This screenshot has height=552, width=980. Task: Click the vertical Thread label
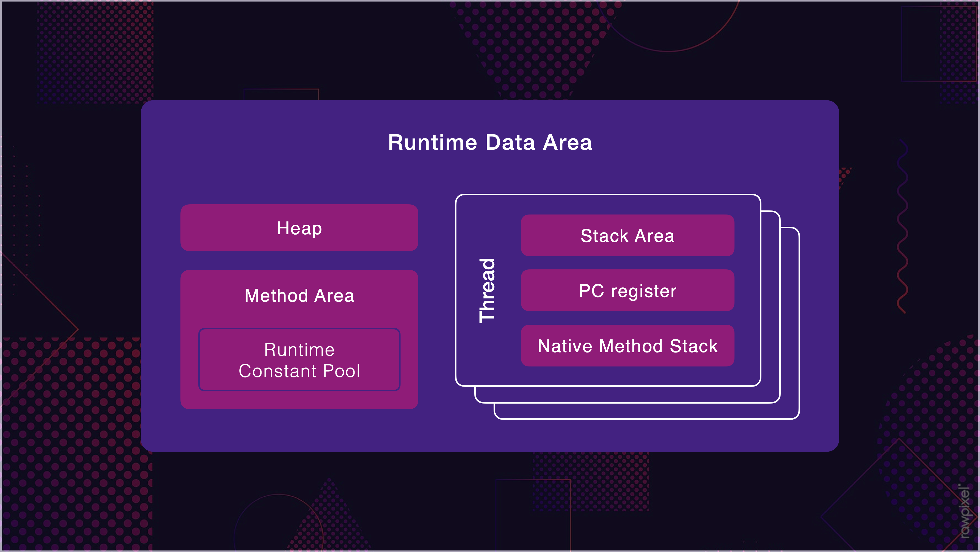[x=487, y=291]
